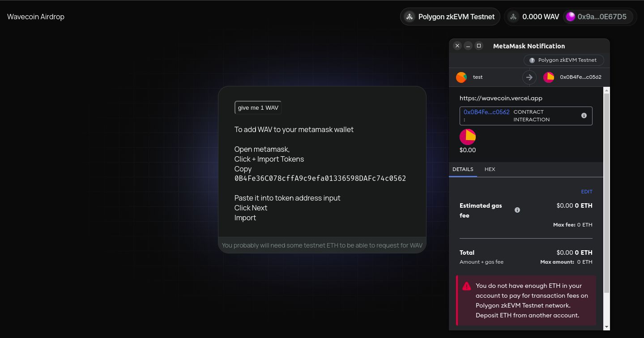The height and width of the screenshot is (338, 644).
Task: Click the token address 0B4Fe36C078cffA9c9efa01336598DAFc74c0562
Action: (x=320, y=178)
